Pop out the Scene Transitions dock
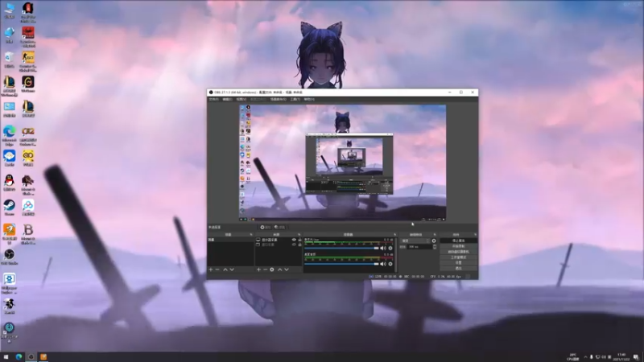 435,234
